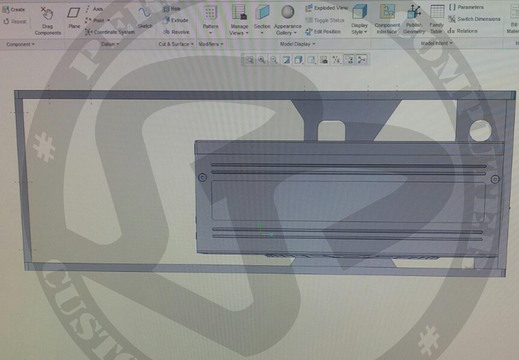
Task: Expand the Cut & Surface group
Action: [176, 44]
